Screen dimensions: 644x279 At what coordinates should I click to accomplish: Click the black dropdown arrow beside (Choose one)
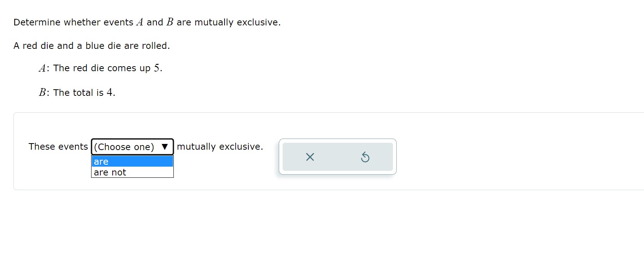pos(165,147)
